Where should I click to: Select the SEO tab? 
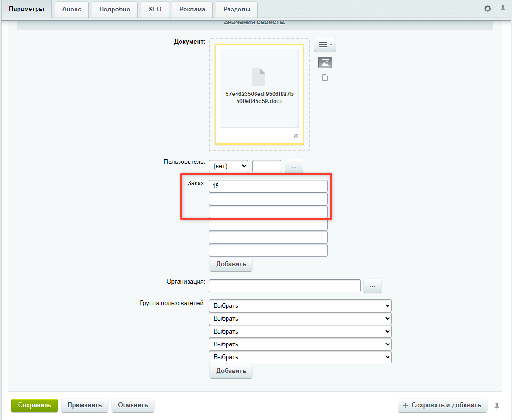[x=155, y=9]
